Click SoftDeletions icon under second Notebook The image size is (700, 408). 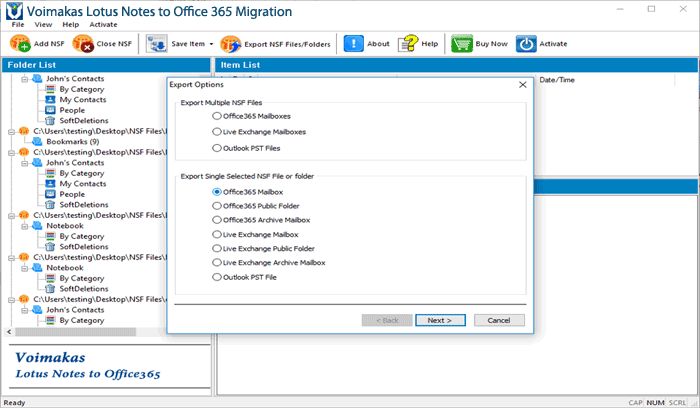pyautogui.click(x=50, y=288)
